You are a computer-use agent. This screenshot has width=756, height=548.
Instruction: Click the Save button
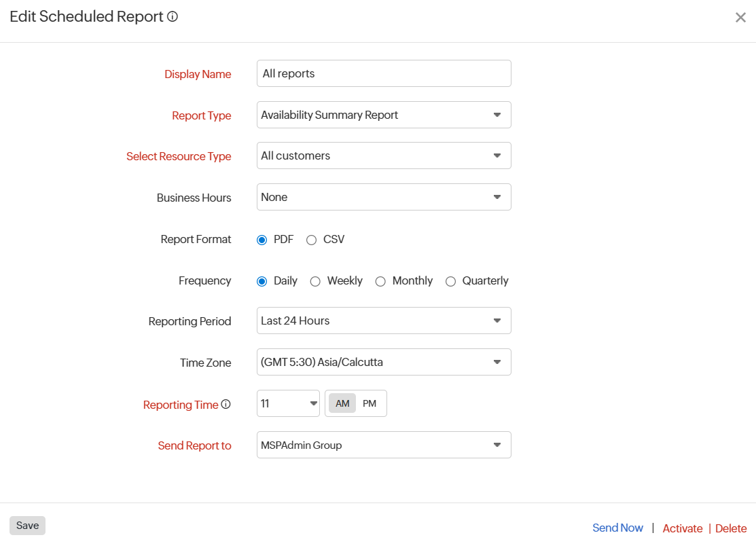click(26, 525)
